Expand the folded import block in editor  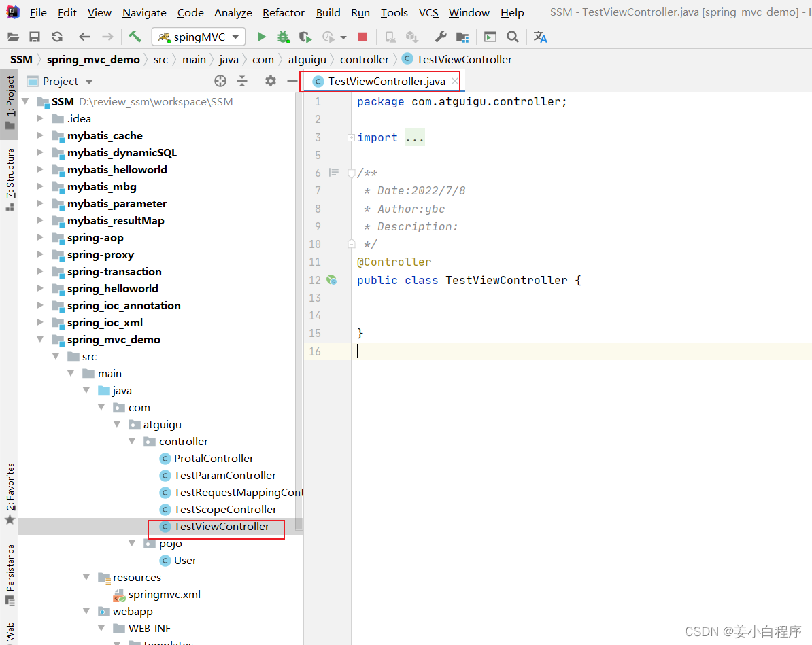[351, 137]
